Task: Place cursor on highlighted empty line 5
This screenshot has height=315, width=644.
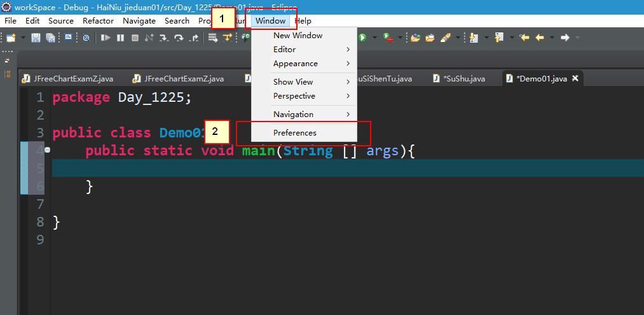Action: point(348,168)
